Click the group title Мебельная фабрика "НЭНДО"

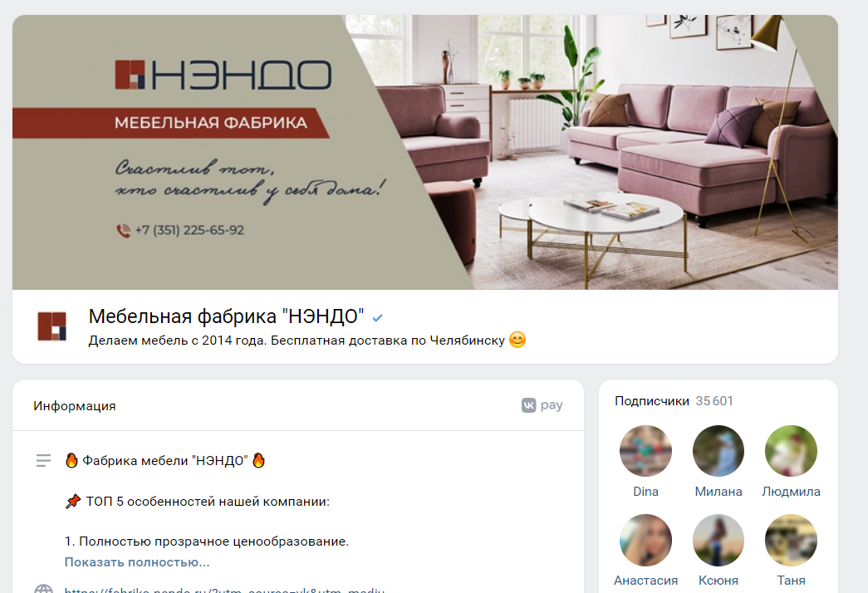coord(227,316)
